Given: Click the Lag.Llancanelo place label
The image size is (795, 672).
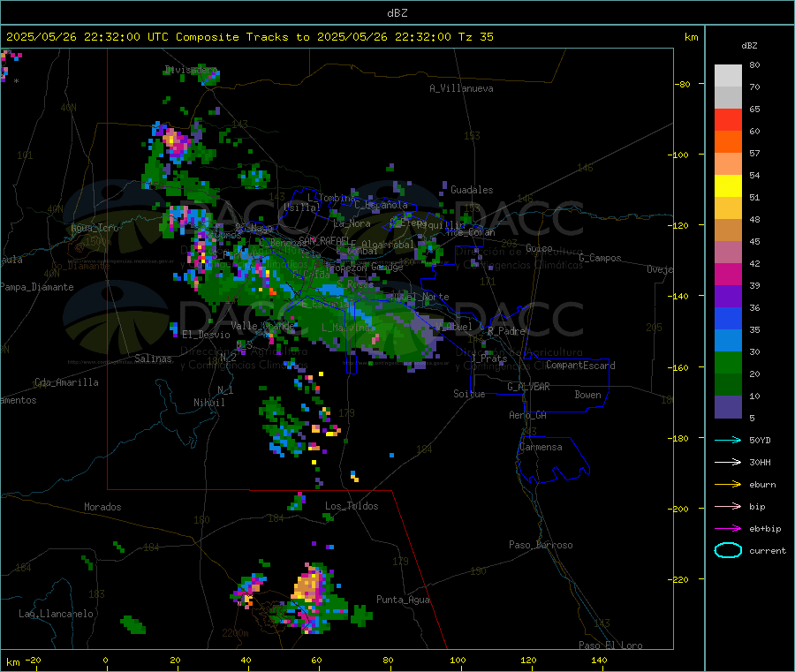Looking at the screenshot, I should pos(56,614).
